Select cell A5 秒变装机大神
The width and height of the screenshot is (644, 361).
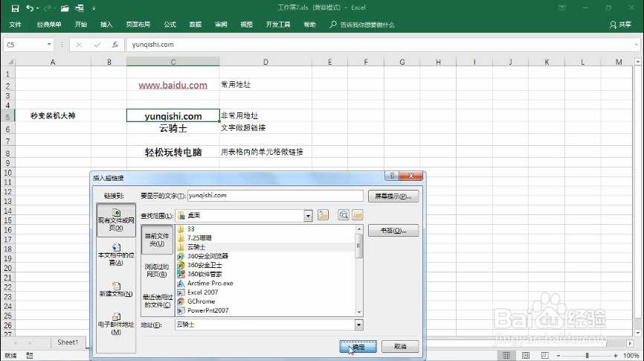pyautogui.click(x=53, y=115)
